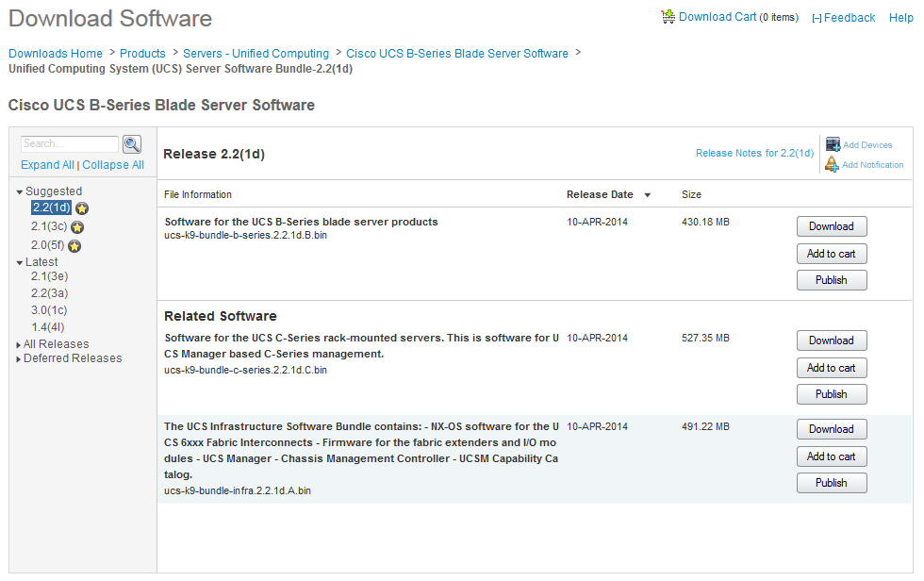This screenshot has width=924, height=581.
Task: Click the star icon beside 2.2(1d)
Action: [82, 208]
